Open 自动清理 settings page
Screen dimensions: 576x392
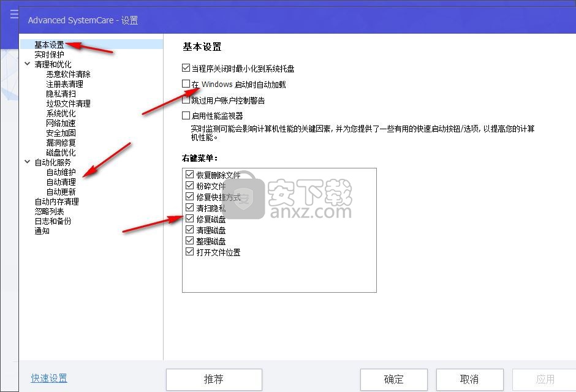pos(61,182)
